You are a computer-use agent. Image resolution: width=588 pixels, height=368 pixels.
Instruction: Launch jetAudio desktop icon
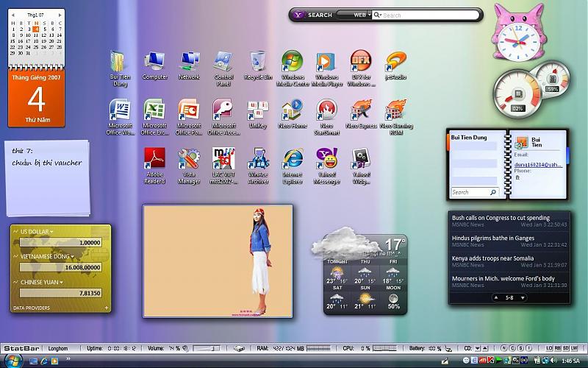tap(396, 61)
